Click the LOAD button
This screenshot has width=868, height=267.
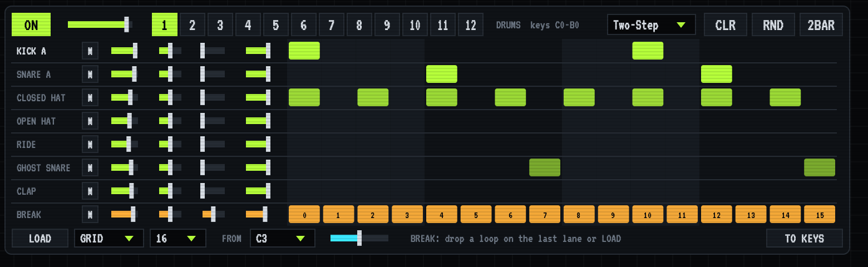tap(40, 239)
